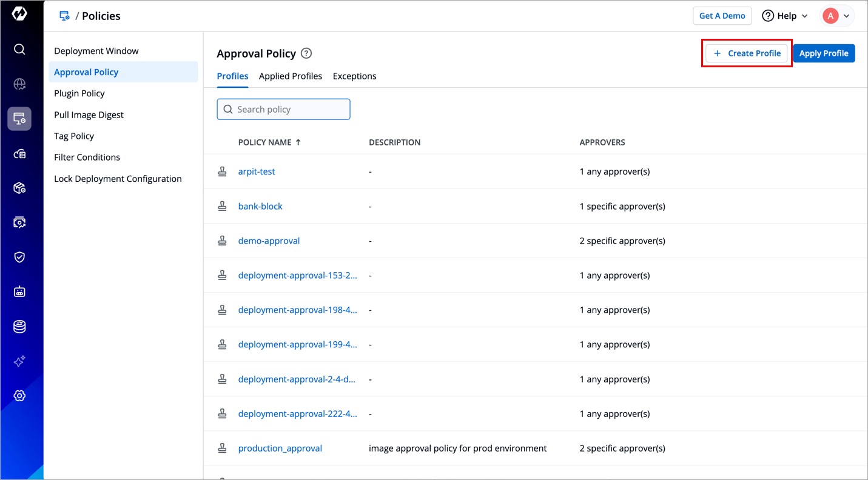Click the stamp icon next to arpit-test
This screenshot has width=868, height=480.
coord(223,172)
